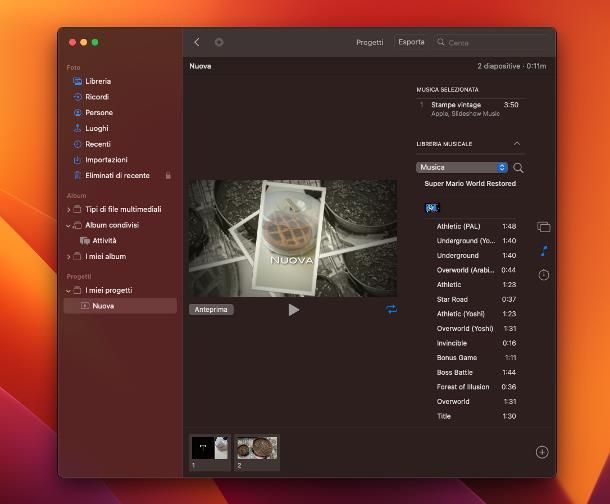The height and width of the screenshot is (504, 610).
Task: Select track Star Road
Action: tap(476, 299)
